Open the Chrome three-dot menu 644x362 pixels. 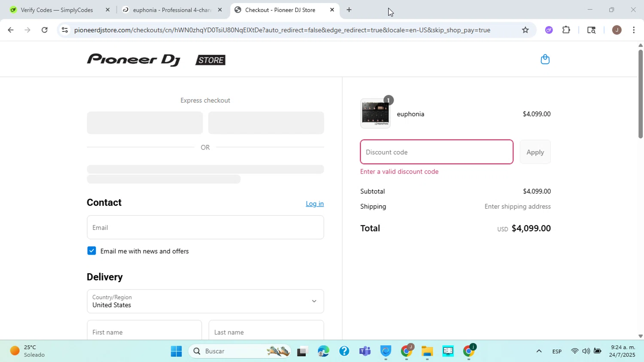point(634,30)
